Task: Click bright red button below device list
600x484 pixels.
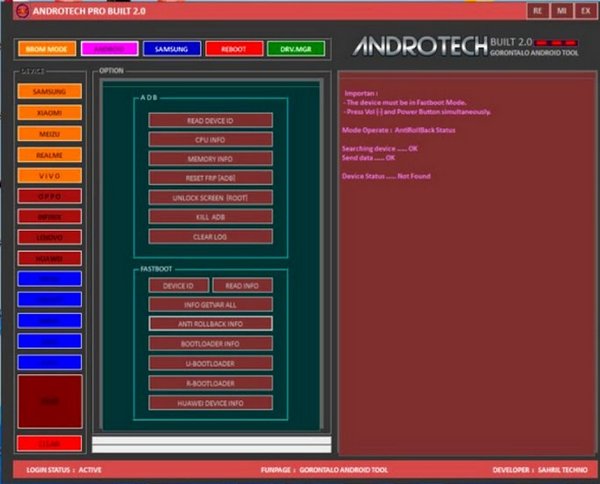Action: [x=49, y=444]
